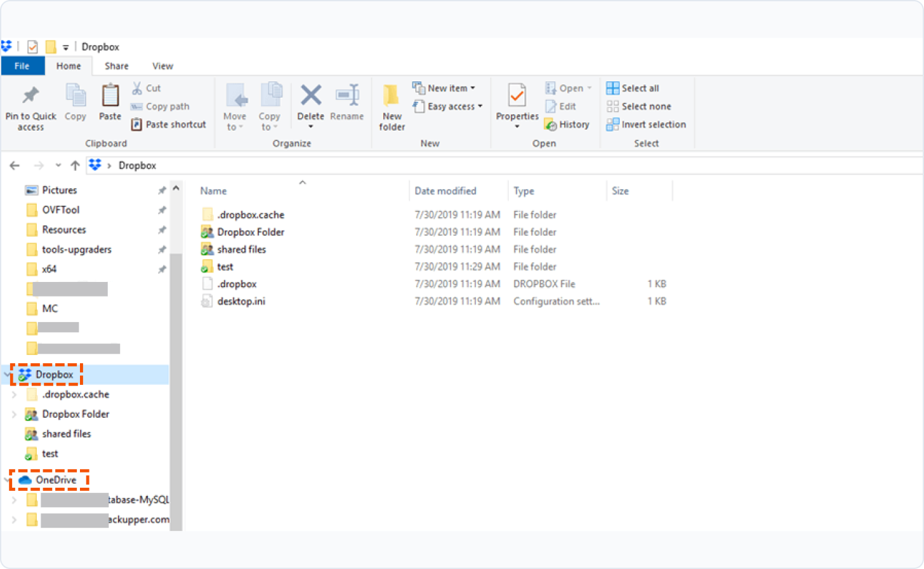Screen dimensions: 924x569
Task: Click Paste shortcut command
Action: (x=168, y=124)
